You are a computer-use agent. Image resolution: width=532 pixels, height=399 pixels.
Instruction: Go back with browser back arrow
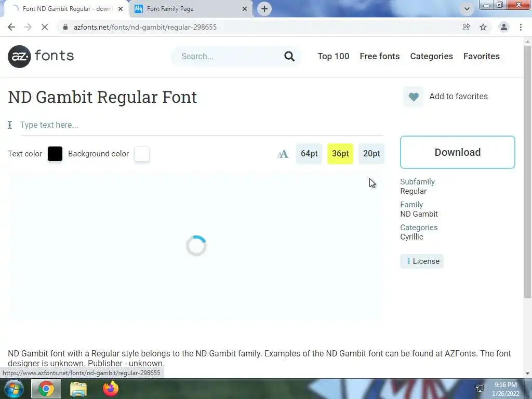[x=11, y=27]
